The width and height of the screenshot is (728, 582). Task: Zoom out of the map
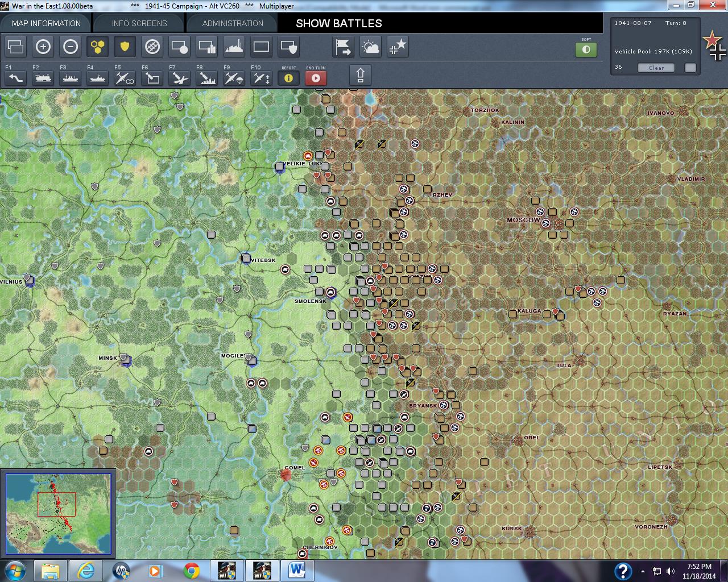[71, 47]
